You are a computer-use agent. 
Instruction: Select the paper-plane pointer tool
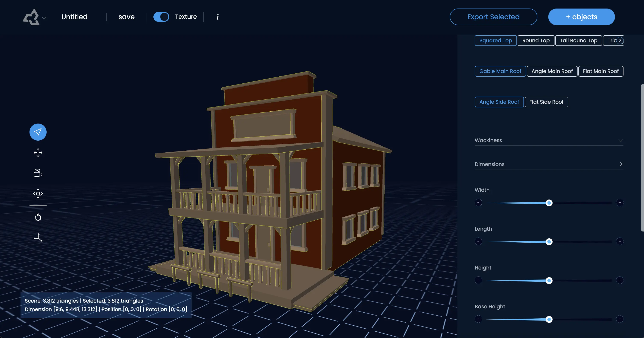(38, 132)
